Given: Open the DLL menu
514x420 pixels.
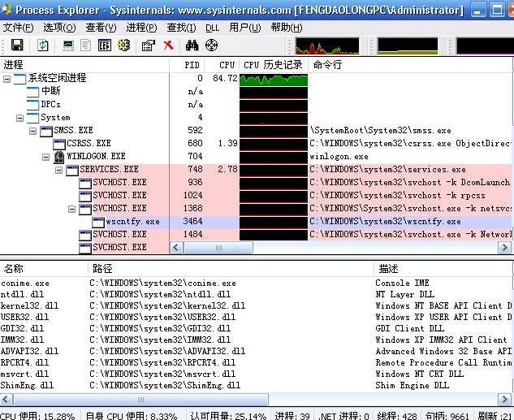Looking at the screenshot, I should click(x=212, y=28).
